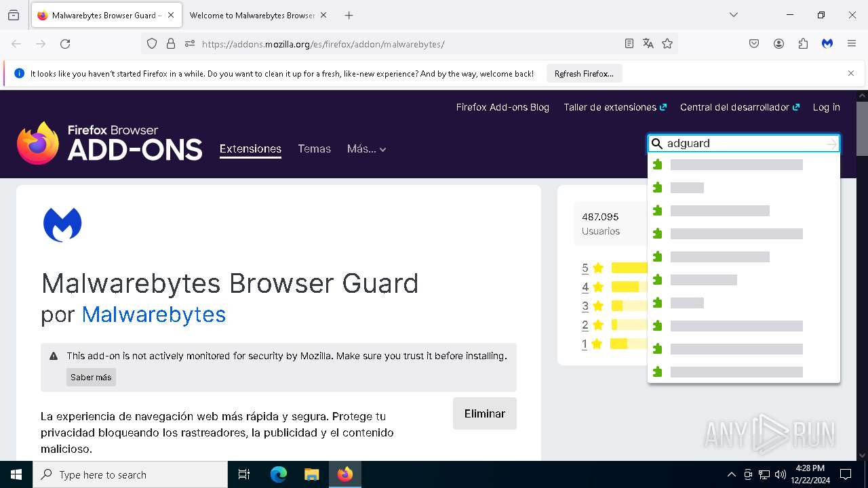
Task: Click the Malwarebytes addon logo
Action: coord(62,225)
